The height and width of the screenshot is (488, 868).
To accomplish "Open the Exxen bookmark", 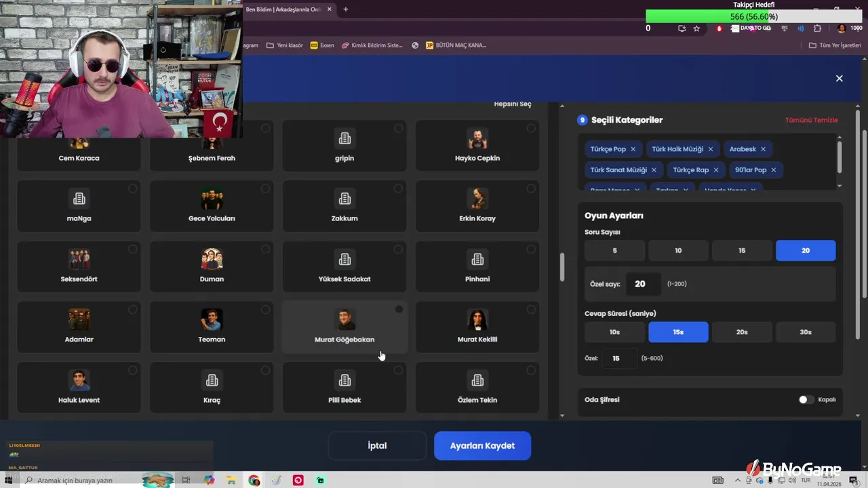I will (322, 45).
